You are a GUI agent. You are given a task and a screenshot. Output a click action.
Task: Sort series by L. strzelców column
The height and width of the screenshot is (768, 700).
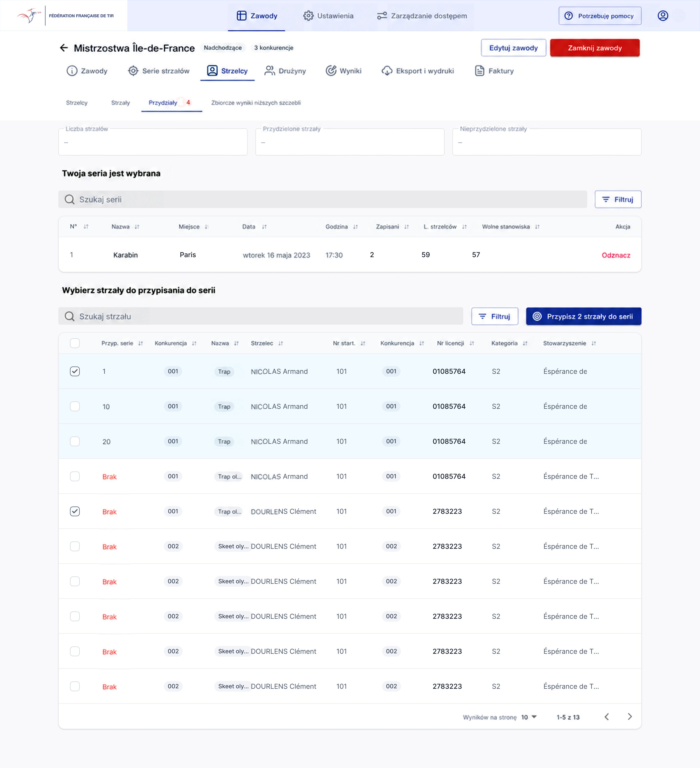coord(464,227)
